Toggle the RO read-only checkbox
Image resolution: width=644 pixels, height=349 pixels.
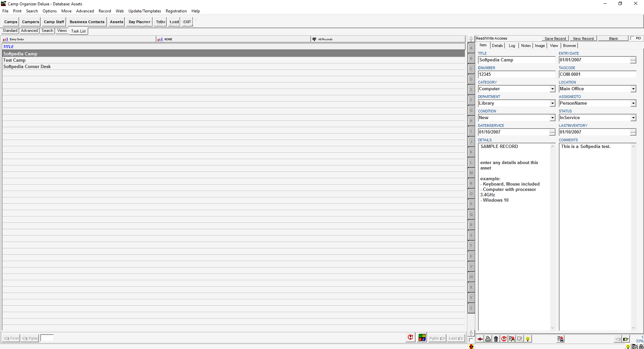click(x=632, y=38)
